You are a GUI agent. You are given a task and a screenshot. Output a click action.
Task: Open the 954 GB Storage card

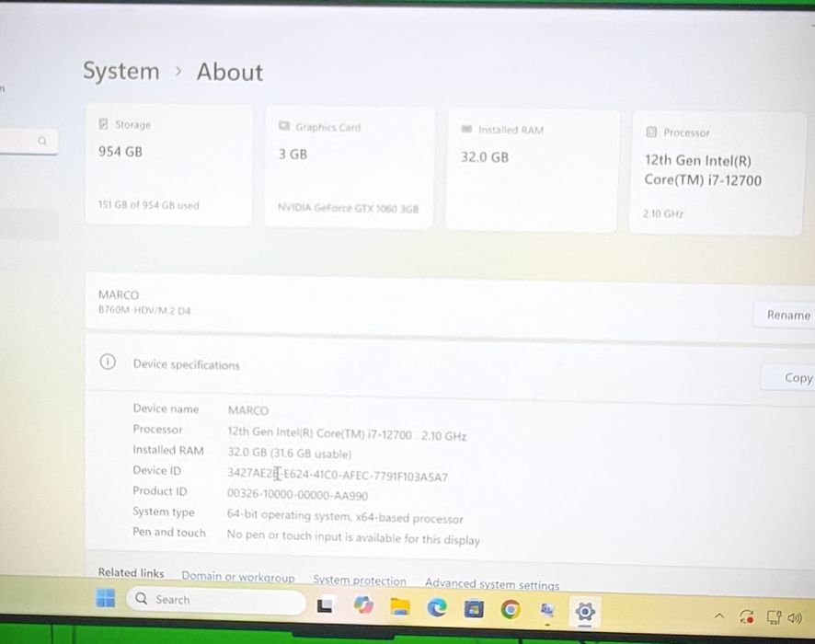(168, 165)
